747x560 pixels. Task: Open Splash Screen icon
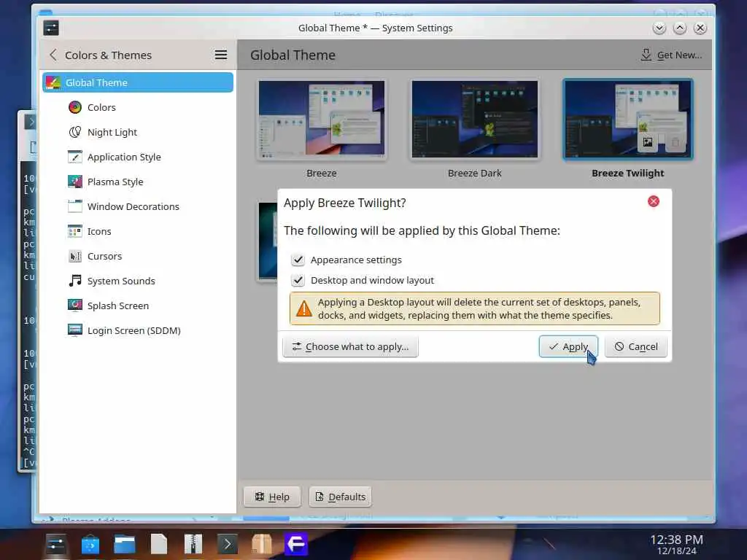(75, 306)
